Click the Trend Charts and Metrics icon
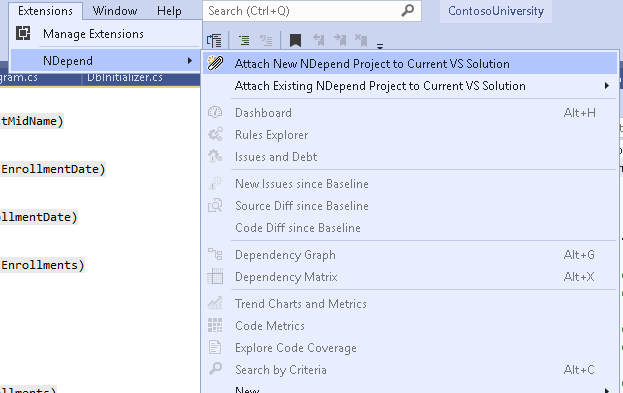This screenshot has height=393, width=623. [215, 303]
